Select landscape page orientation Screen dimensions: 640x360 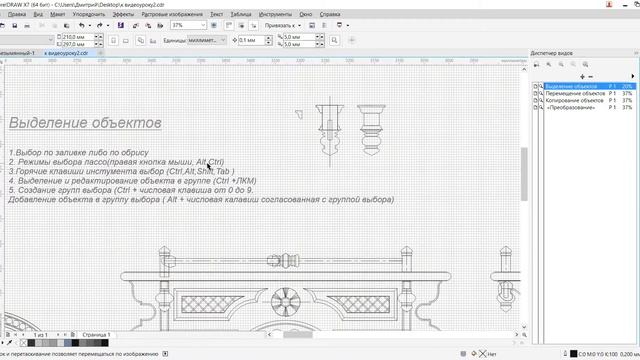pos(126,40)
